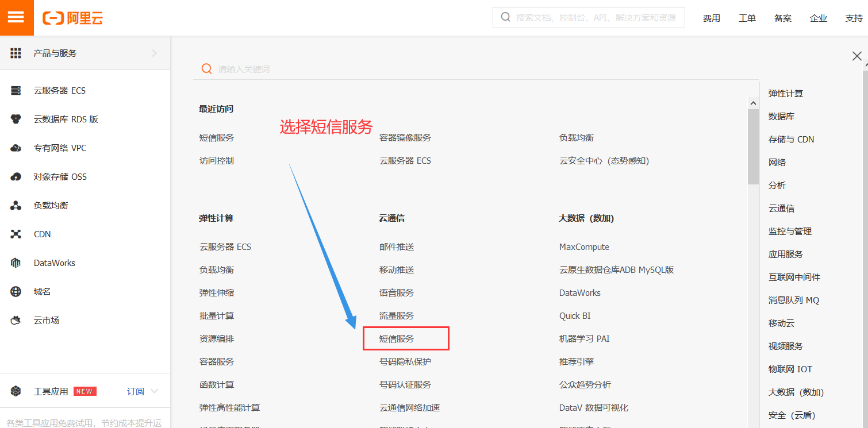The width and height of the screenshot is (868, 428).
Task: Open 邮件推送 link
Action: click(397, 246)
